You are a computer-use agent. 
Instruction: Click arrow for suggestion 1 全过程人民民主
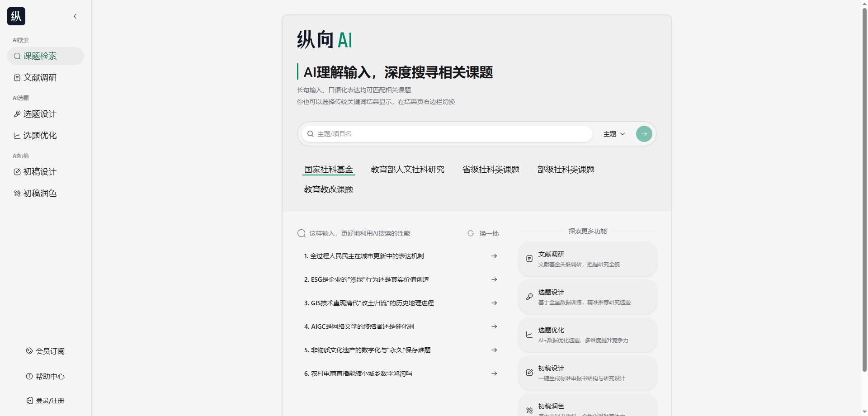[494, 256]
